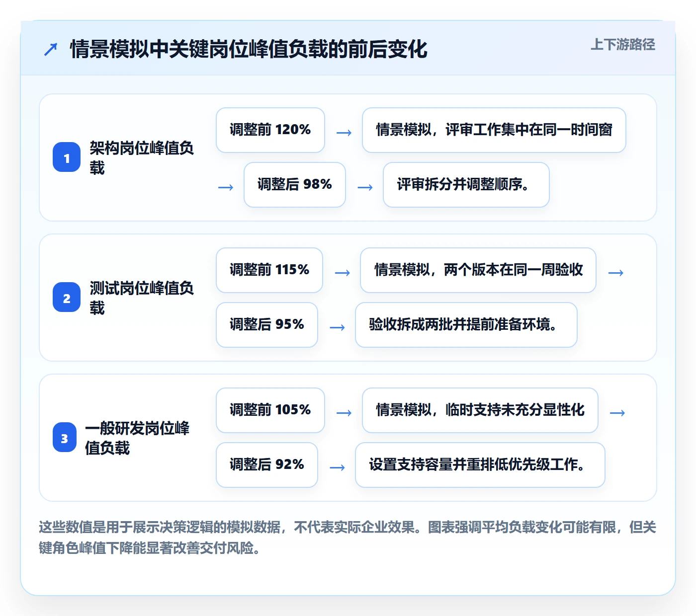The image size is (696, 616).
Task: Click the 评审拆分并调整顺序 box
Action: pyautogui.click(x=466, y=185)
